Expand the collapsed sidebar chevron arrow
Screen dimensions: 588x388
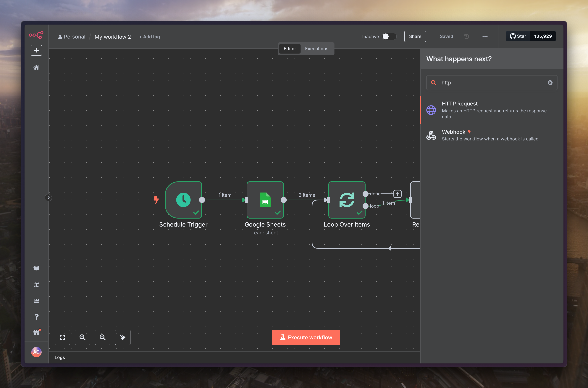point(49,198)
